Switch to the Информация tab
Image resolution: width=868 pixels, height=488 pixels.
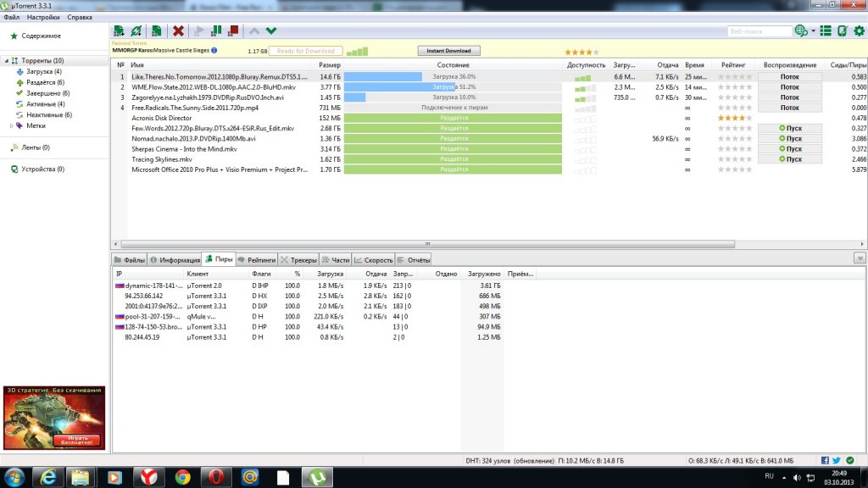[x=175, y=260]
